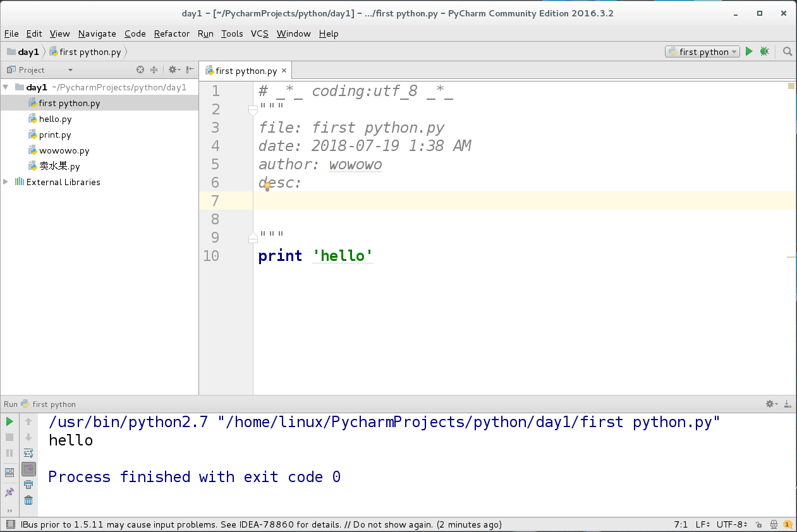This screenshot has height=532, width=797.
Task: Click the Print icon in Run console
Action: click(x=28, y=485)
